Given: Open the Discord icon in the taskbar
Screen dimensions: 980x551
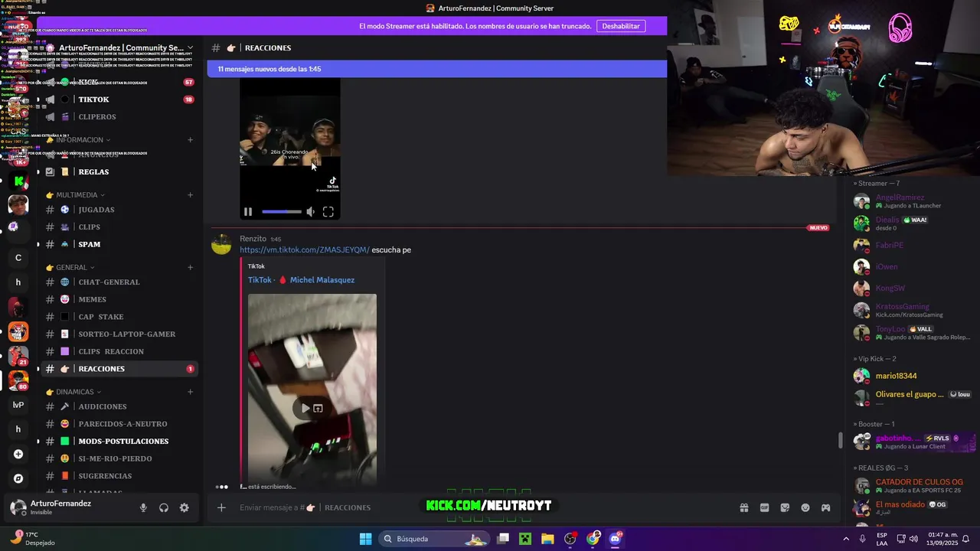Looking at the screenshot, I should (615, 539).
